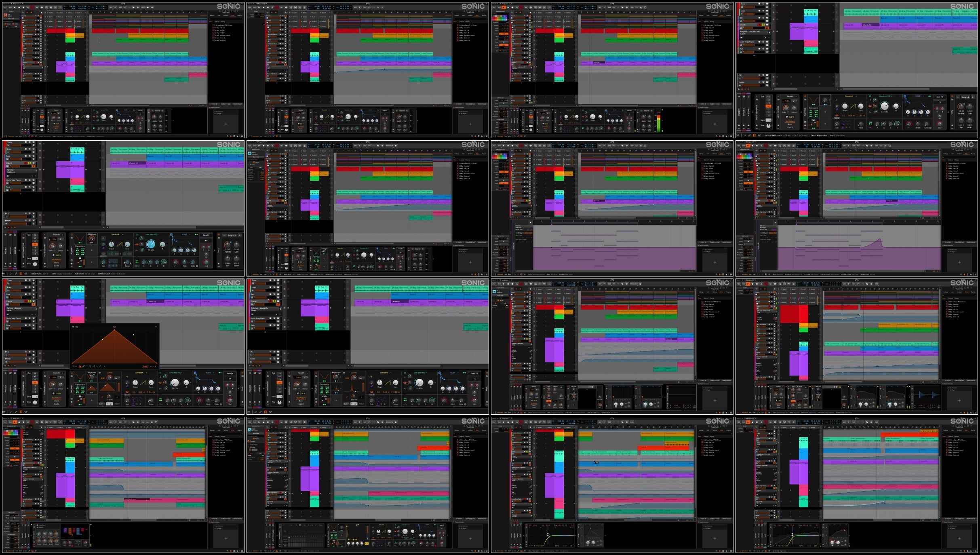The width and height of the screenshot is (980, 555).
Task: Solo the Bass track in 'CUTOFF FREQUENCY' frame
Action: click(763, 18)
